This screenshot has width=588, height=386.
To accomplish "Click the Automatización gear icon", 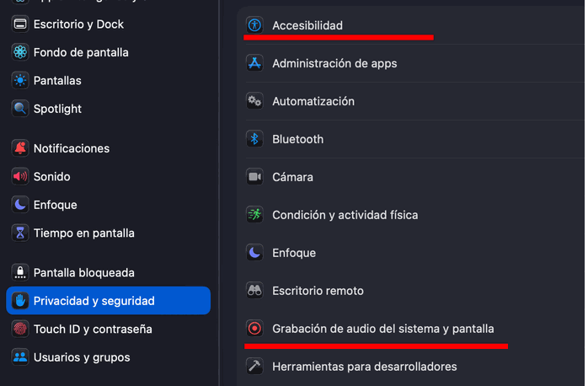I will coord(254,101).
